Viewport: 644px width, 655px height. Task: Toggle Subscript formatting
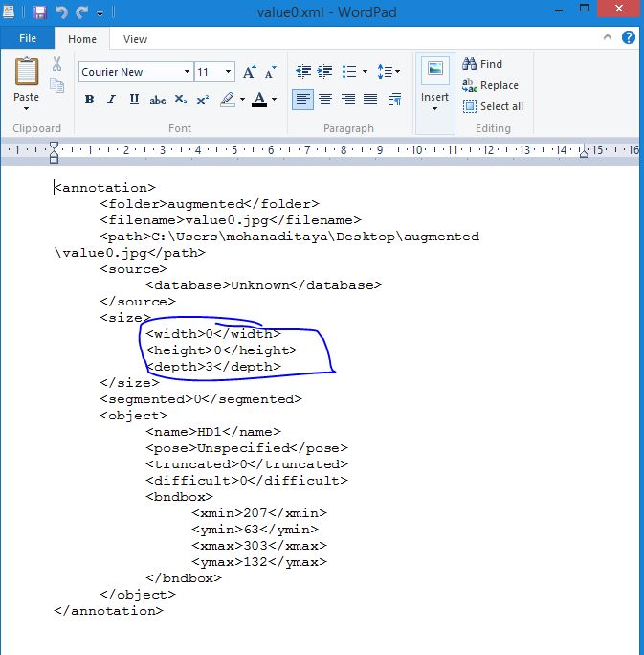(180, 100)
